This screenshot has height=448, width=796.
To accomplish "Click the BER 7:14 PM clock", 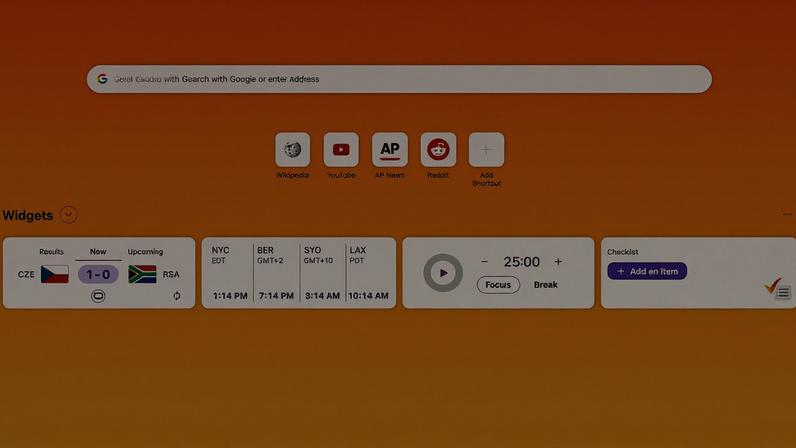I will [x=276, y=273].
